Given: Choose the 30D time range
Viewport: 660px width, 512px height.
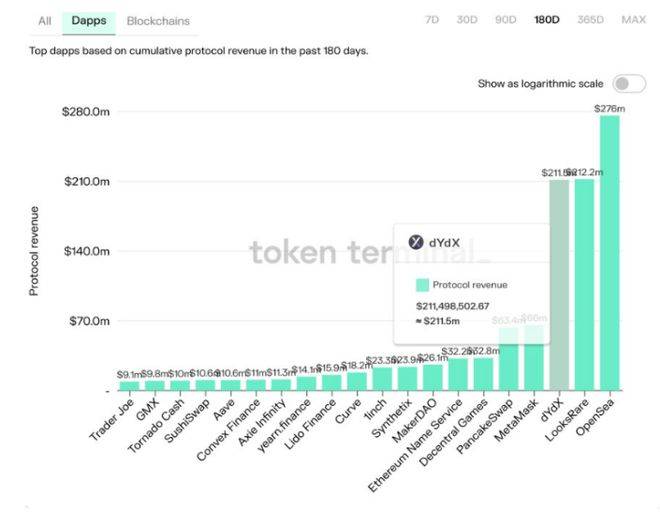Looking at the screenshot, I should (x=467, y=20).
